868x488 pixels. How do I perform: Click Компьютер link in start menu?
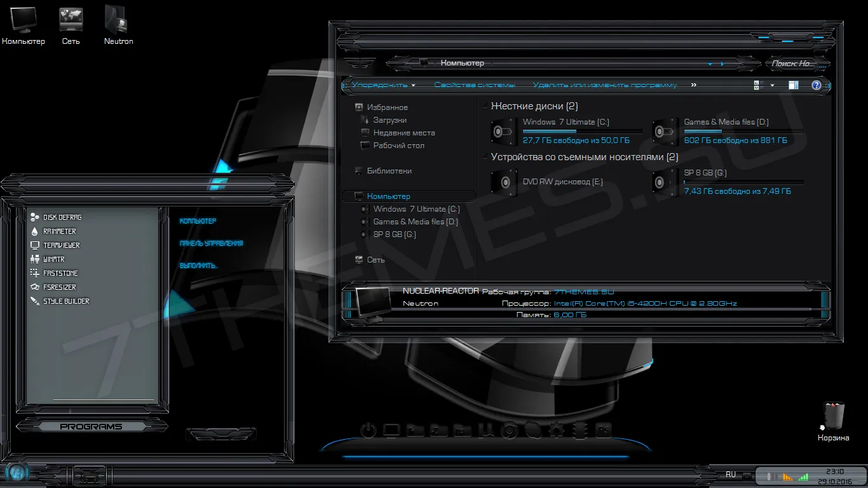tap(198, 221)
